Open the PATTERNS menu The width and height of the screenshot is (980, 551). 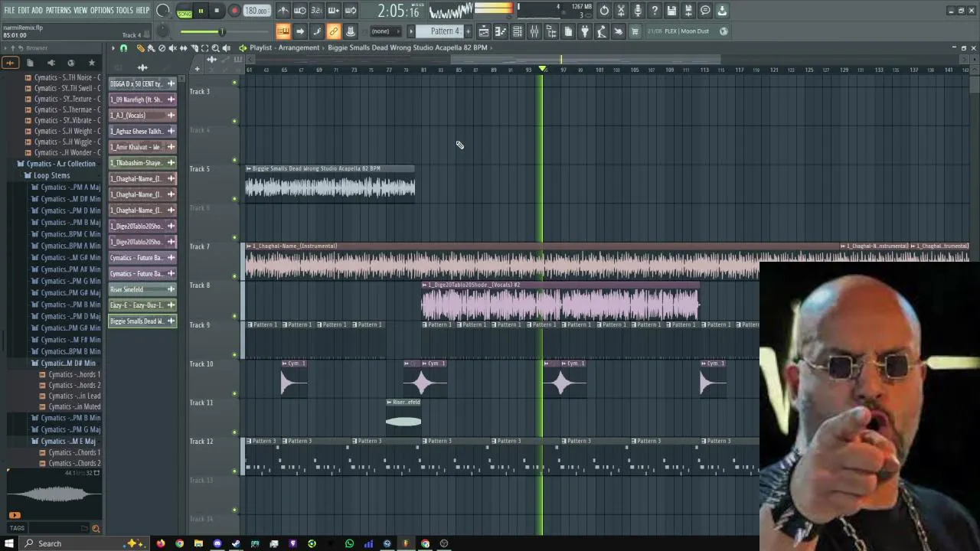click(58, 10)
